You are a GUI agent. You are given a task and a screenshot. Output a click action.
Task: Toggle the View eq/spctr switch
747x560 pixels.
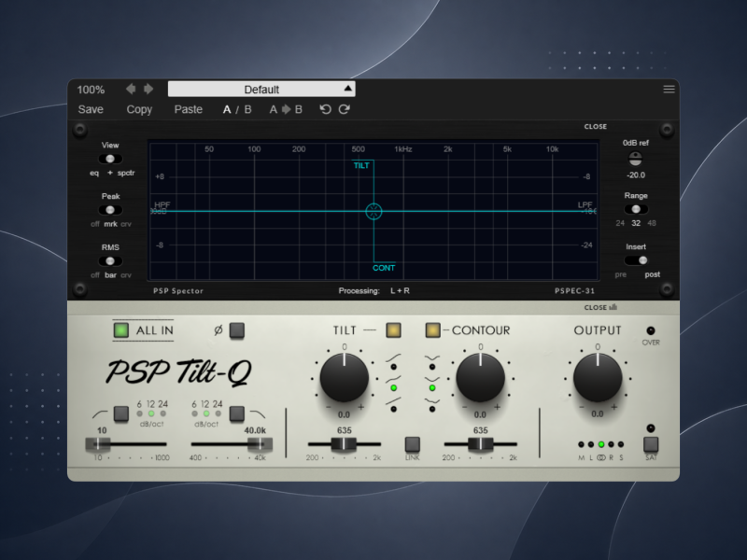pyautogui.click(x=110, y=159)
